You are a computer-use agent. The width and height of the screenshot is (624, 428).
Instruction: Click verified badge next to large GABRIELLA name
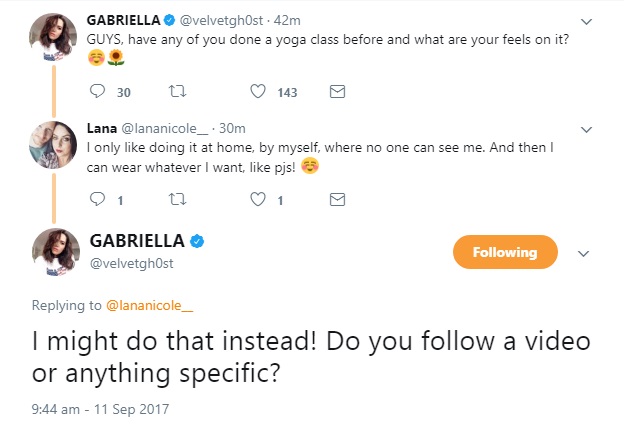pyautogui.click(x=199, y=241)
